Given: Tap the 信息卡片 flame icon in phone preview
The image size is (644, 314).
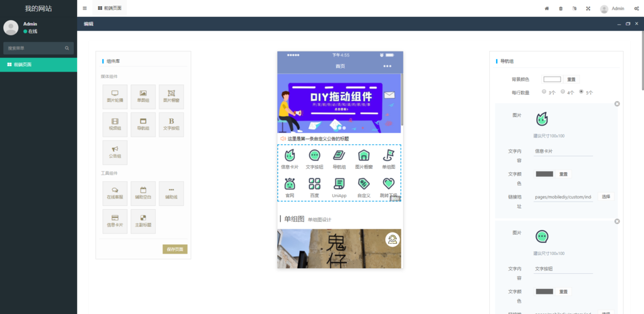Looking at the screenshot, I should pyautogui.click(x=290, y=155).
